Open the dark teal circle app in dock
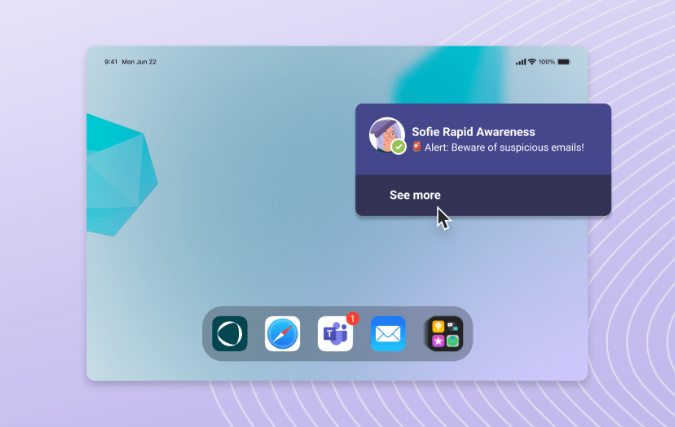Viewport: 675px width, 427px height. [230, 334]
